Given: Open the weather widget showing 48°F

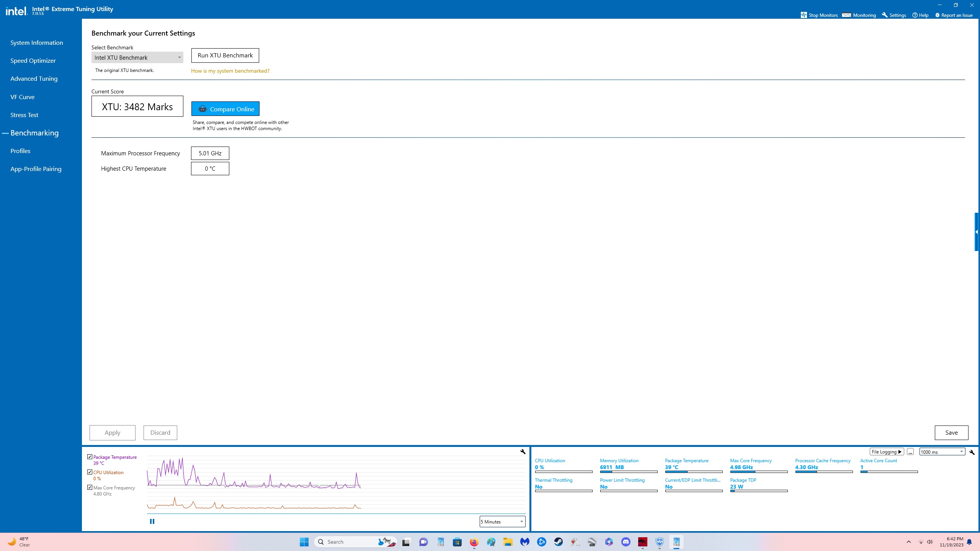Looking at the screenshot, I should click(x=18, y=542).
